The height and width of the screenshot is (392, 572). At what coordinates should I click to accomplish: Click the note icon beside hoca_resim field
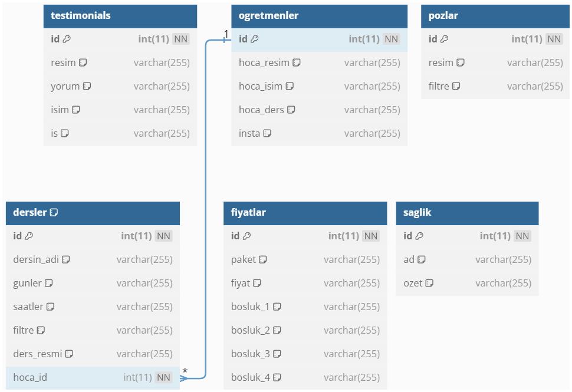(x=297, y=62)
